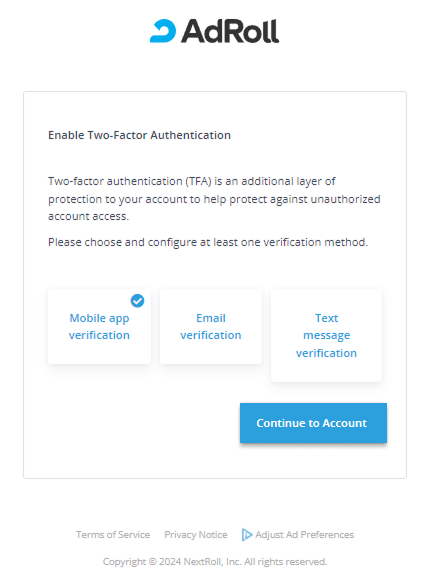Viewport: 430px width, 588px height.
Task: Click the TFA description paragraph
Action: click(214, 199)
